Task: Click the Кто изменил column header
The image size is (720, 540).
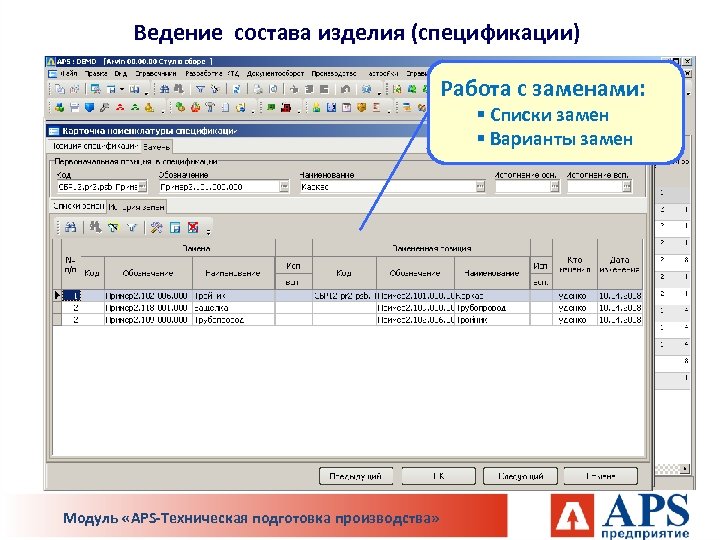Action: [x=574, y=264]
